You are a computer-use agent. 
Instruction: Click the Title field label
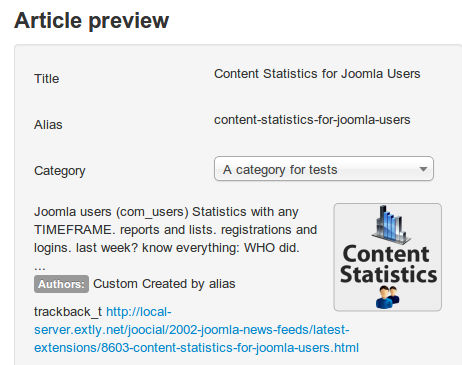47,79
